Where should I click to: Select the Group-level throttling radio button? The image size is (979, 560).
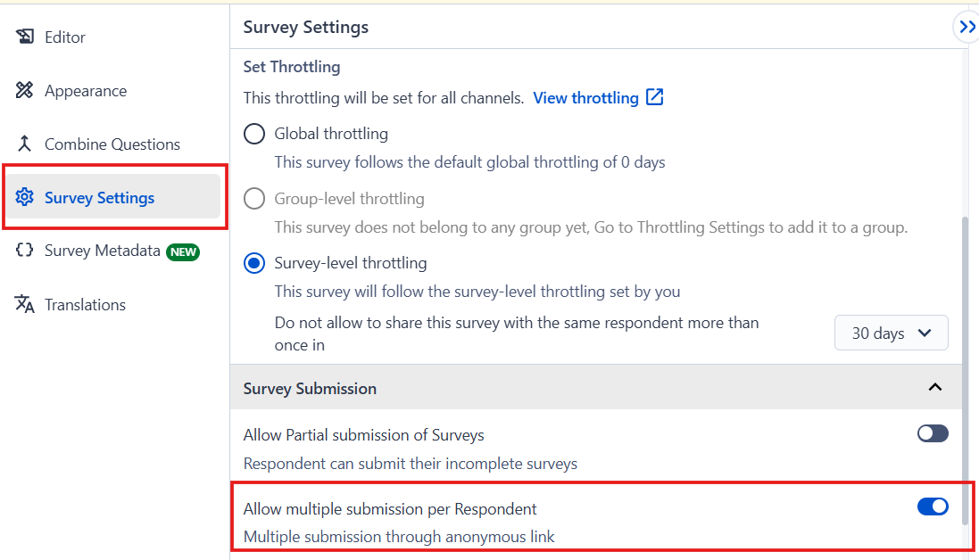[254, 198]
